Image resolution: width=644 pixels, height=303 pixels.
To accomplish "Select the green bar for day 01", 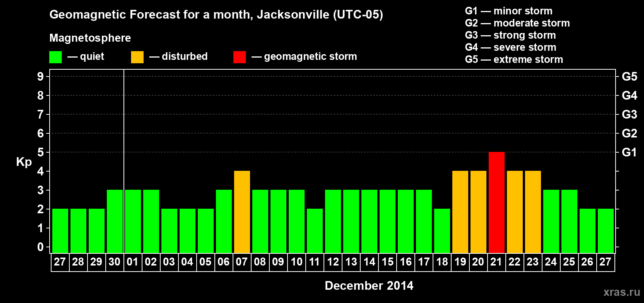I will [133, 221].
